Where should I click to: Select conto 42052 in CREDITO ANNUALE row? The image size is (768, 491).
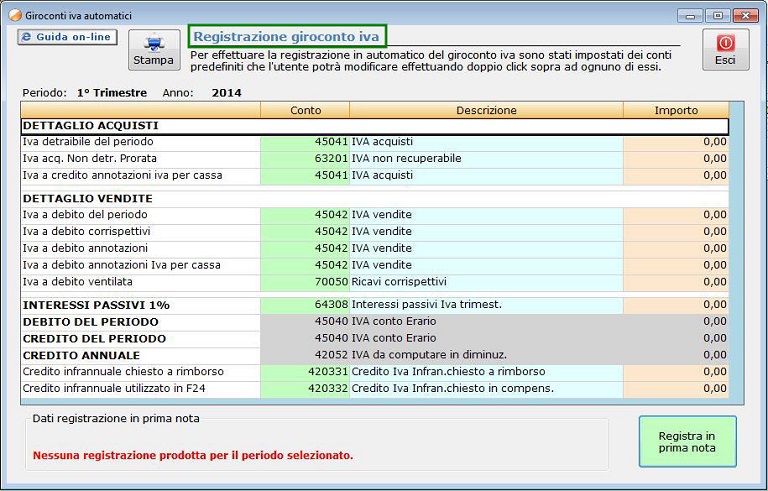305,355
